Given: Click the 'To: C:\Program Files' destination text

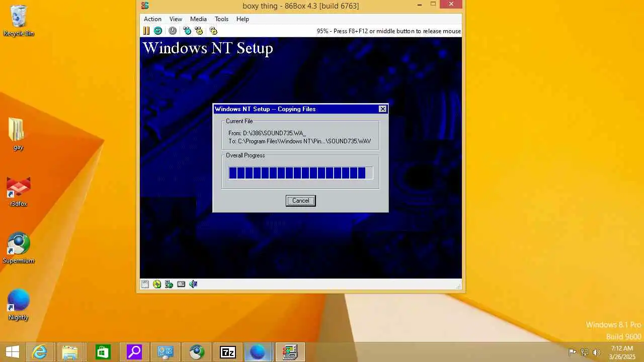Looking at the screenshot, I should [299, 141].
